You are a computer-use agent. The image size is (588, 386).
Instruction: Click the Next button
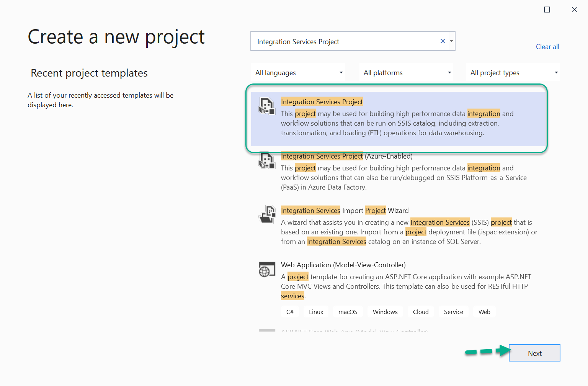click(534, 353)
